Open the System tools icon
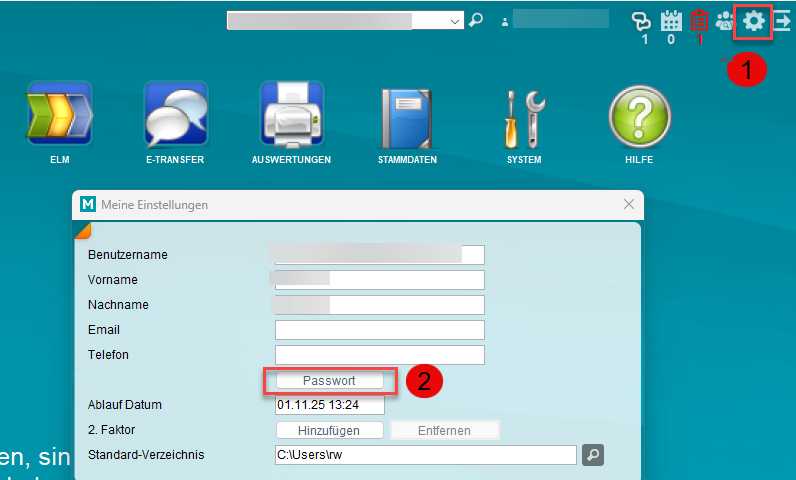The image size is (796, 480). (x=523, y=116)
